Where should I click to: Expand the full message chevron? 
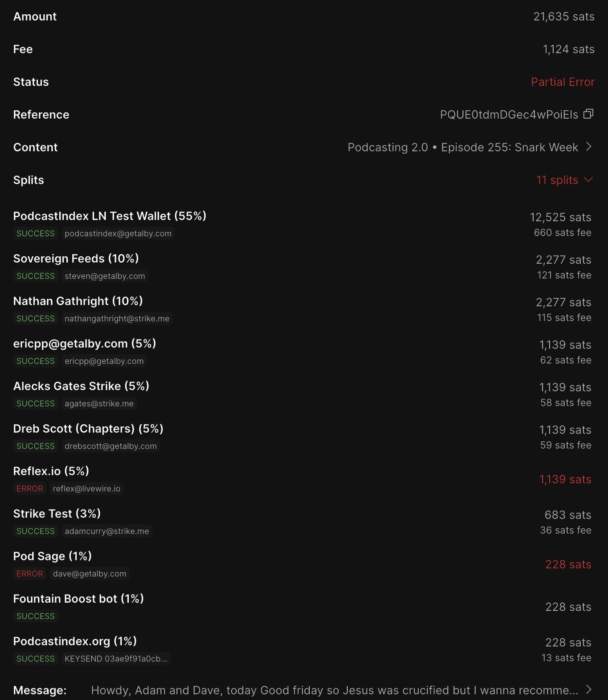pyautogui.click(x=589, y=690)
